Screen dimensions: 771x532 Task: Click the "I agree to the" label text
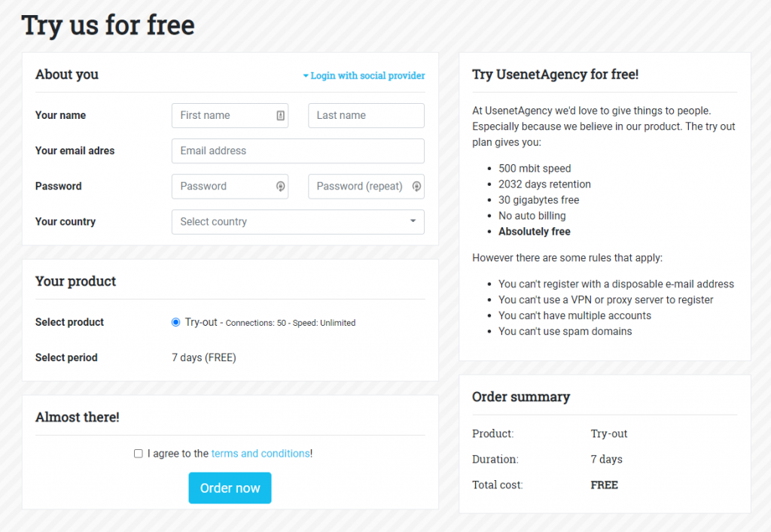pos(178,454)
